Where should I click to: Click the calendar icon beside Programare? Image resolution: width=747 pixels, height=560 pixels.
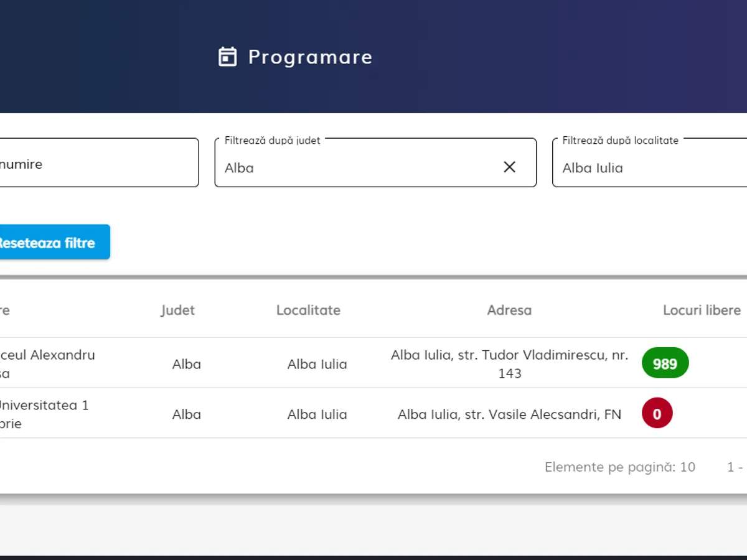coord(228,57)
